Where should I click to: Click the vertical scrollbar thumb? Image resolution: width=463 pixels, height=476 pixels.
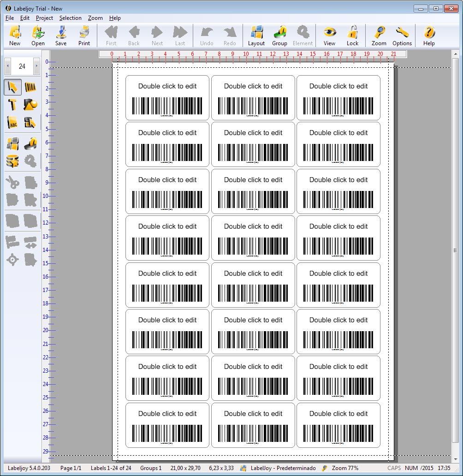tap(456, 250)
